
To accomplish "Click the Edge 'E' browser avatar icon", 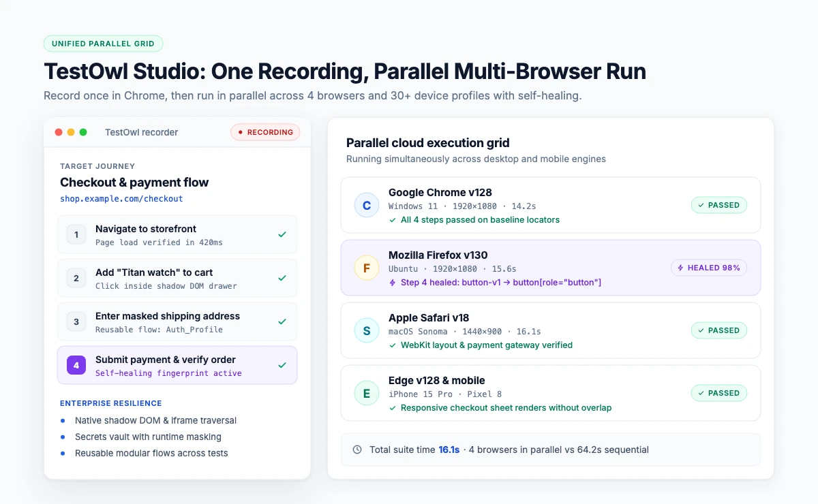I will 367,394.
